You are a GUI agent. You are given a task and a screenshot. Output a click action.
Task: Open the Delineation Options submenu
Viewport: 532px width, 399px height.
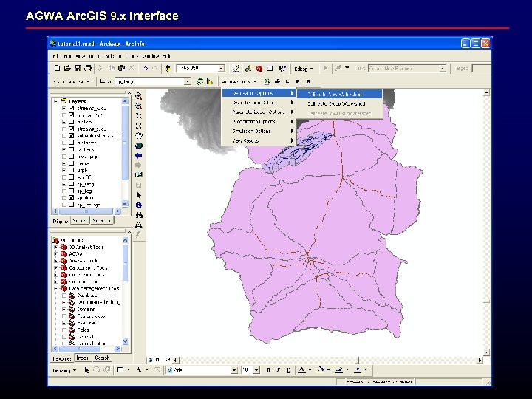(259, 93)
